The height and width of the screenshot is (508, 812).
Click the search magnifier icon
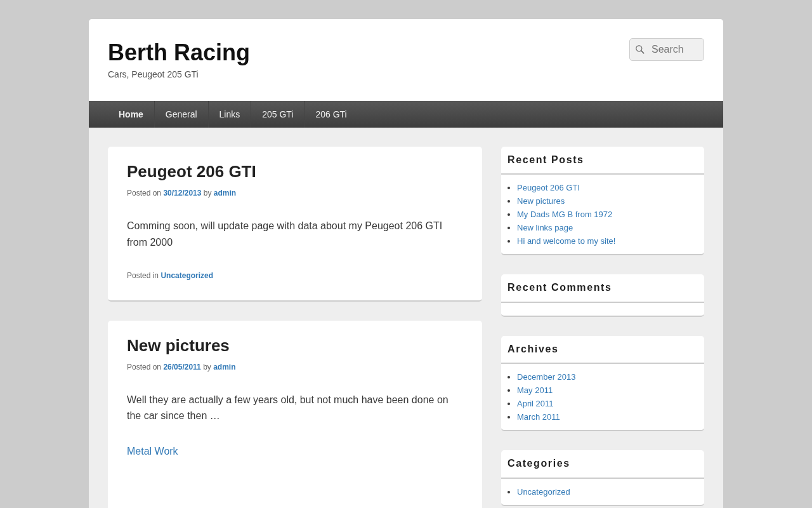640,50
